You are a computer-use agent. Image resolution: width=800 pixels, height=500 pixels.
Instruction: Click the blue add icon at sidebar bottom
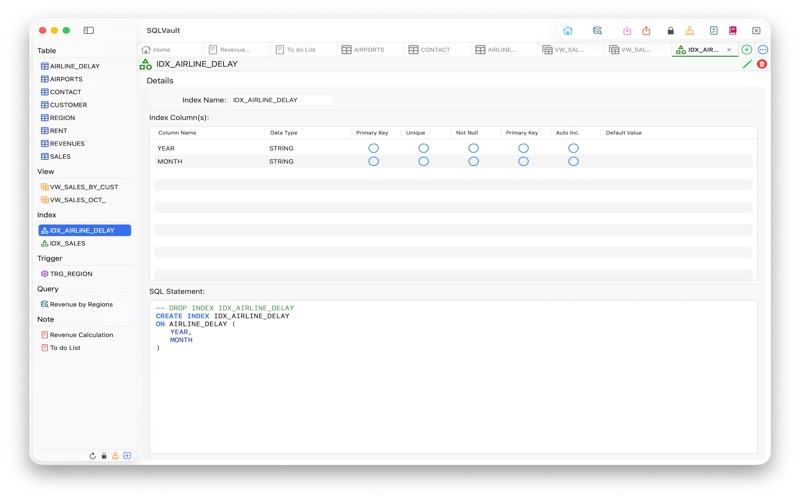pos(127,456)
